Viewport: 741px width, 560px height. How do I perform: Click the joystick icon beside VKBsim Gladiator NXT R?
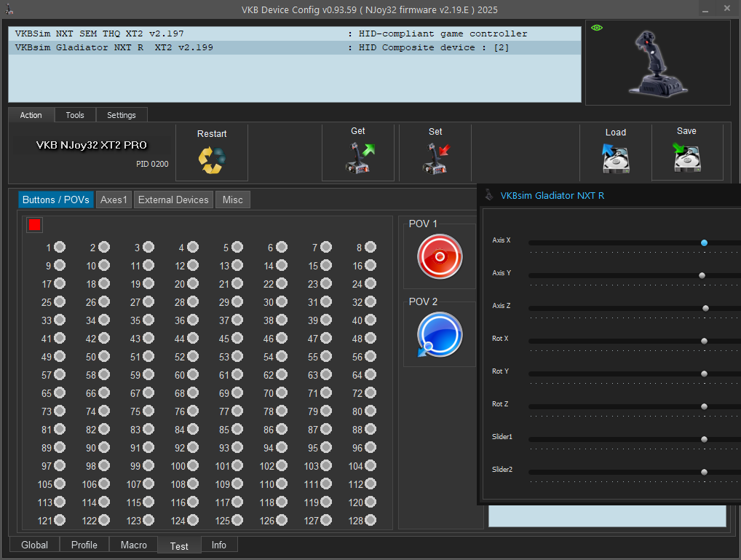point(489,195)
